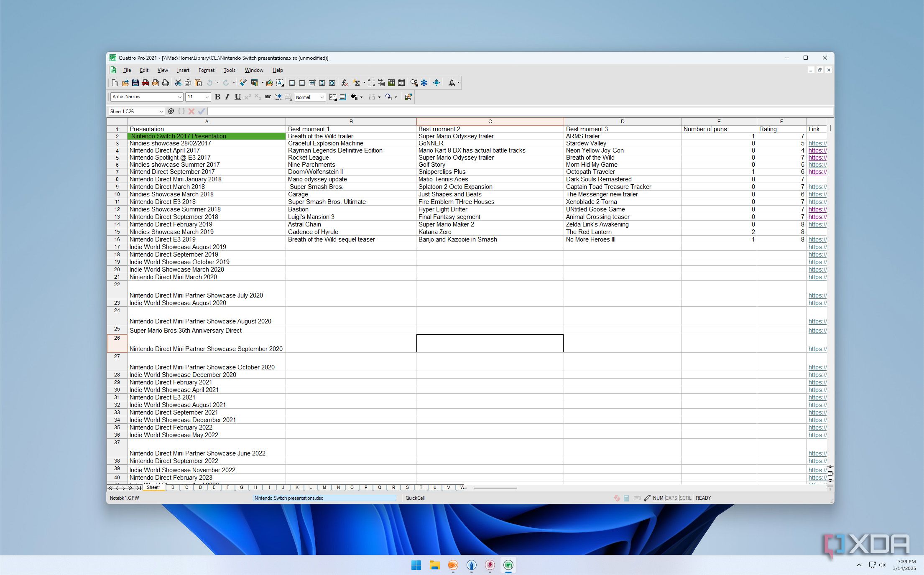Open the Normal style dropdown
924x575 pixels.
click(x=322, y=97)
